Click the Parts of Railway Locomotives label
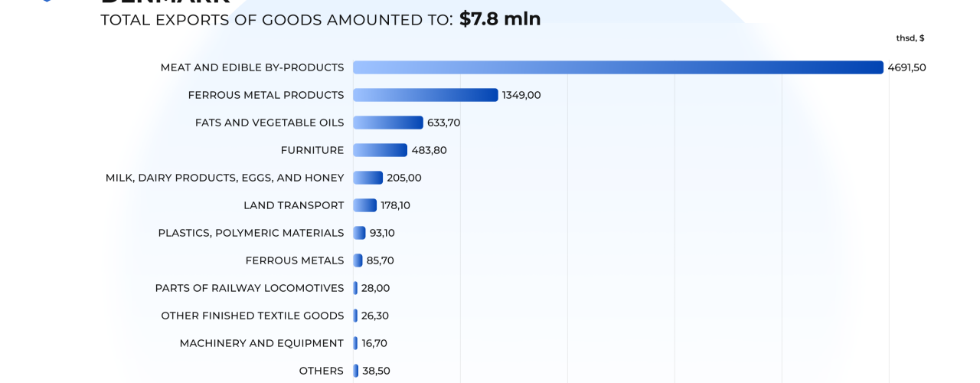Image resolution: width=980 pixels, height=383 pixels. [250, 288]
